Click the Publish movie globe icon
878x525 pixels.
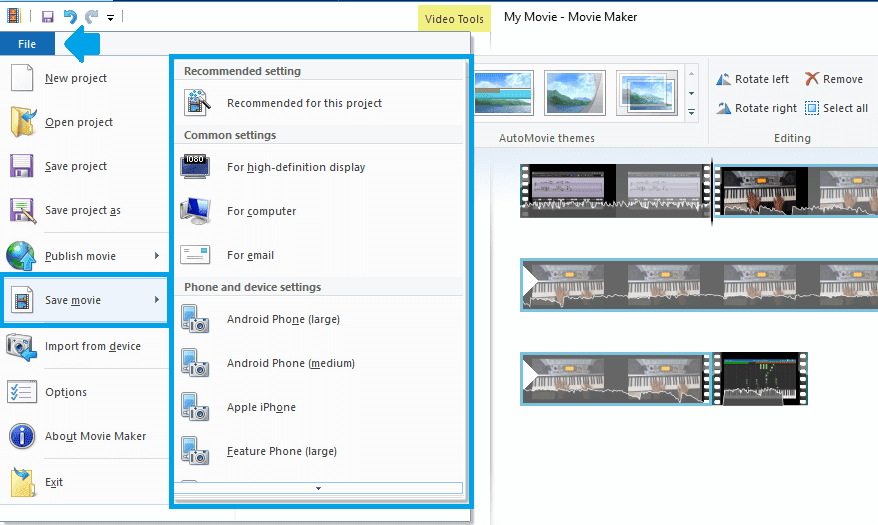coord(21,256)
